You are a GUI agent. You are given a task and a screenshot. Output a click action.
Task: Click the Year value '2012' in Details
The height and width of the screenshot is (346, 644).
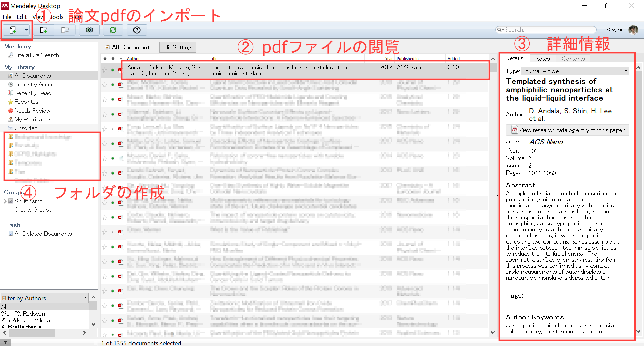point(535,151)
